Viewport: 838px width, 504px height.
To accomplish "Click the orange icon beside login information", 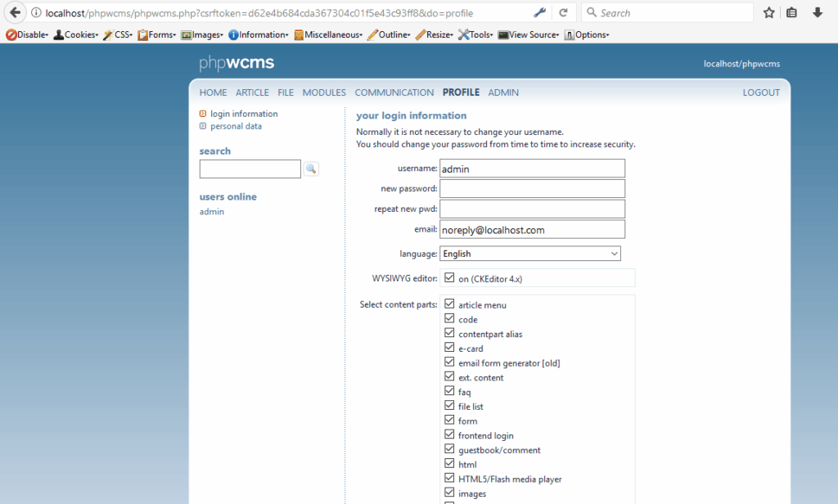I will [x=203, y=114].
